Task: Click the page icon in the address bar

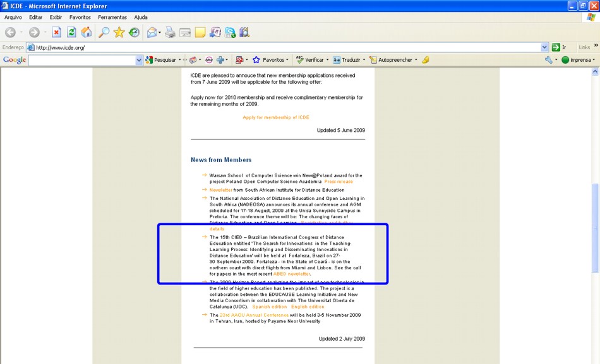Action: [x=30, y=47]
